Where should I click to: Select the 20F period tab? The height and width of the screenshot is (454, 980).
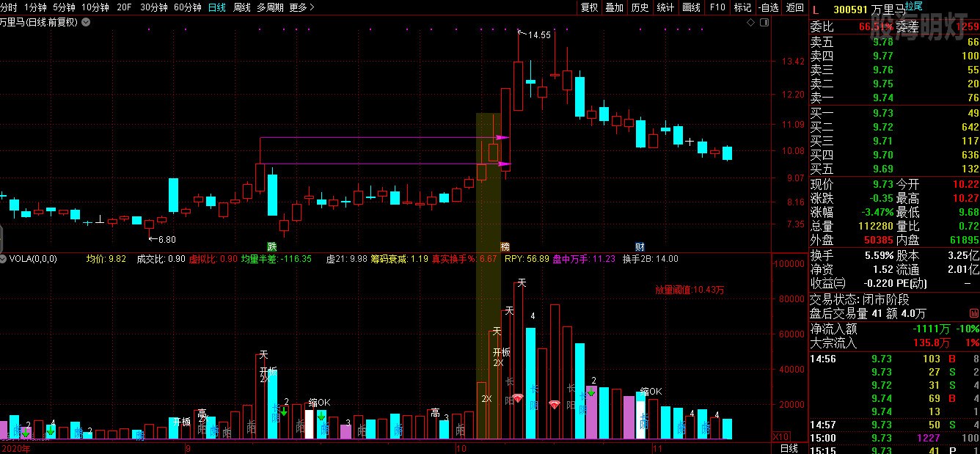124,7
